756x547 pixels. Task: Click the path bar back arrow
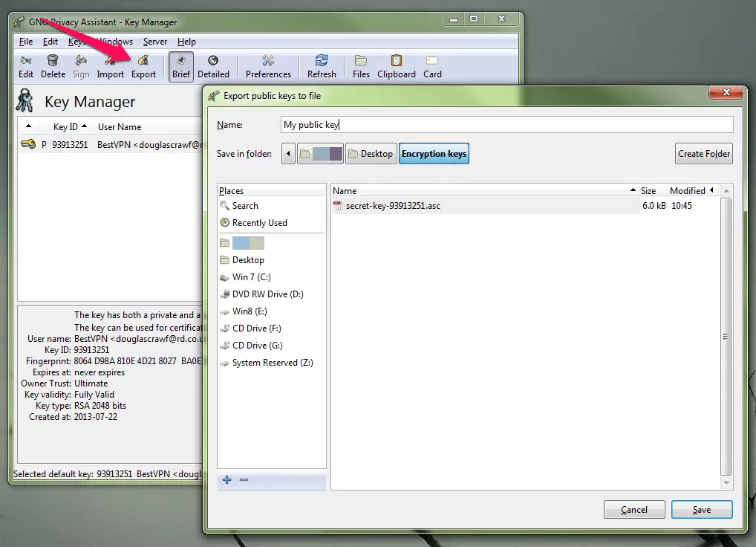tap(289, 154)
